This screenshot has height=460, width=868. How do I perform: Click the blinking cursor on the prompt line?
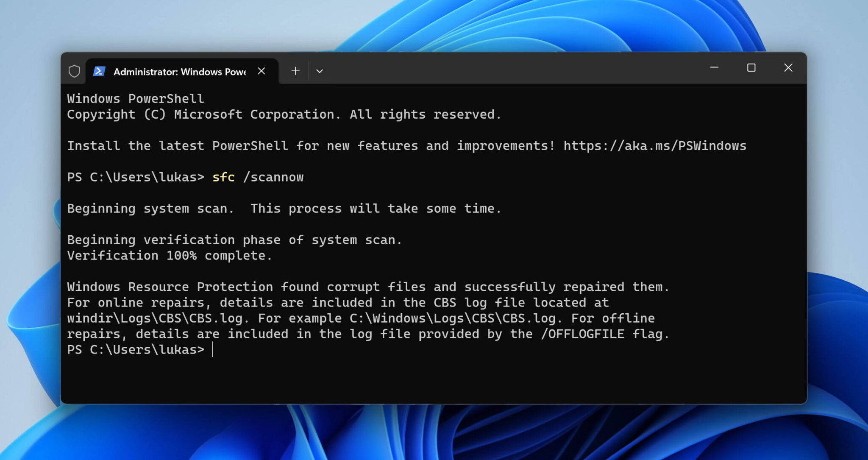tap(211, 349)
